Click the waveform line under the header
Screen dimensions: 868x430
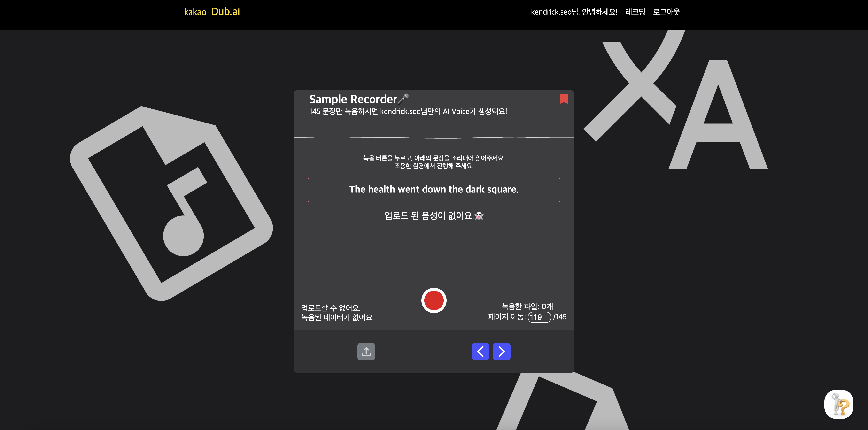pos(434,137)
